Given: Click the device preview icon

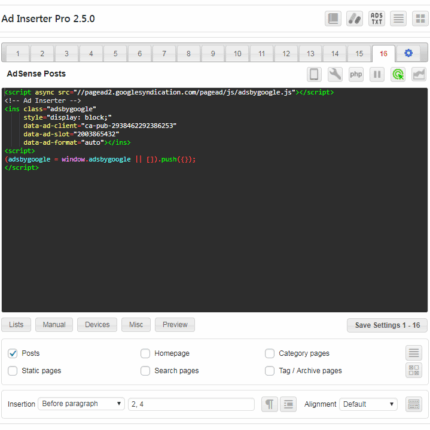Looking at the screenshot, I should pyautogui.click(x=314, y=74).
